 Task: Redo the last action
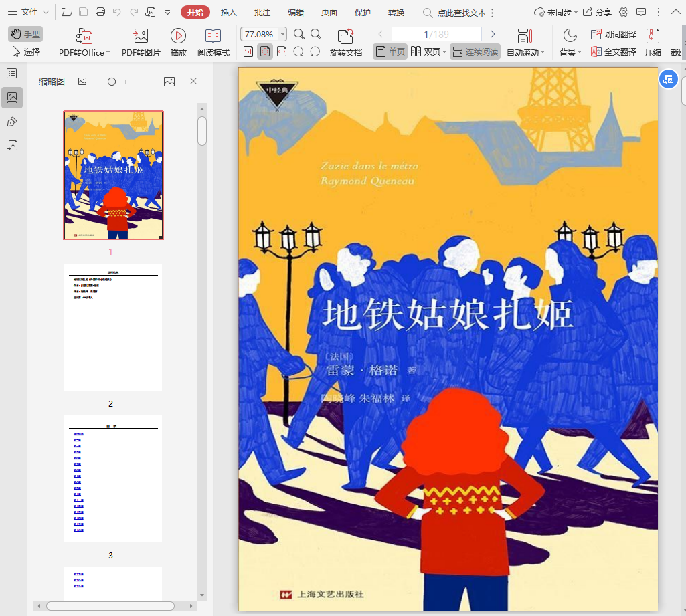134,12
